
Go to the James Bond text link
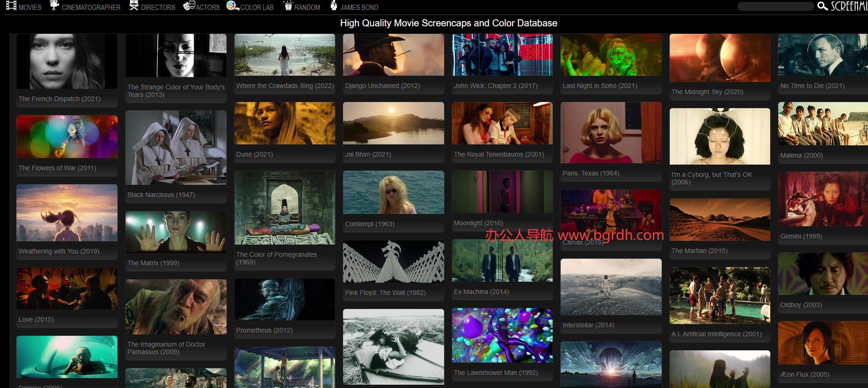pos(359,8)
